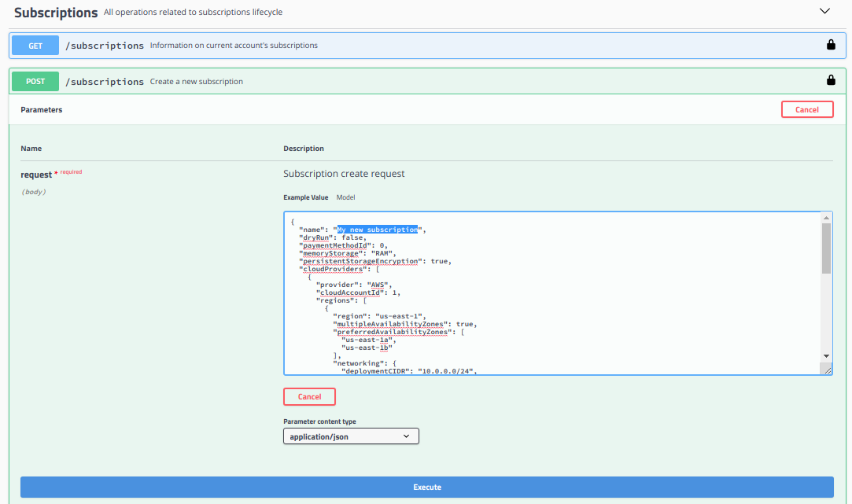The height and width of the screenshot is (504, 852).
Task: Click the lock icon on GET /subscriptions
Action: coord(831,46)
